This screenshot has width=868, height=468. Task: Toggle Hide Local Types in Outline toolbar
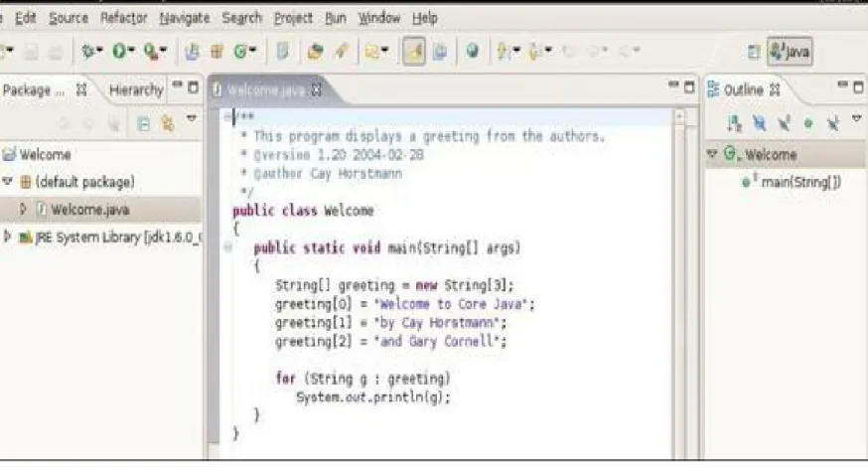click(x=833, y=123)
